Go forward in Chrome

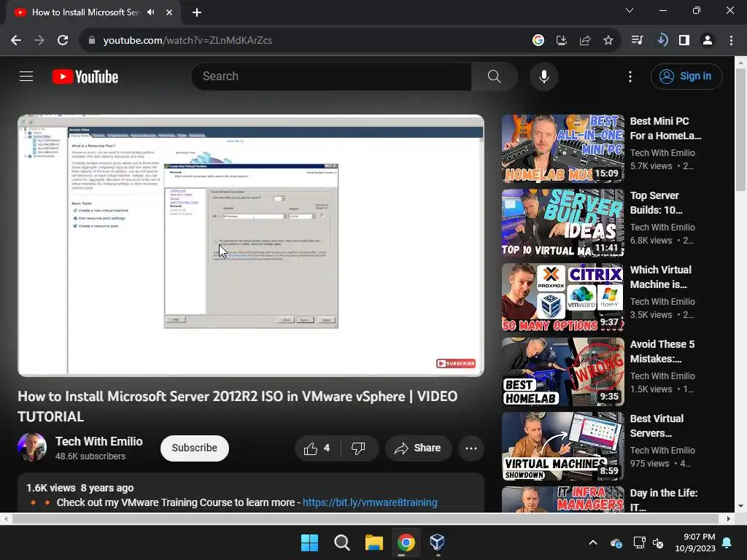pyautogui.click(x=39, y=41)
